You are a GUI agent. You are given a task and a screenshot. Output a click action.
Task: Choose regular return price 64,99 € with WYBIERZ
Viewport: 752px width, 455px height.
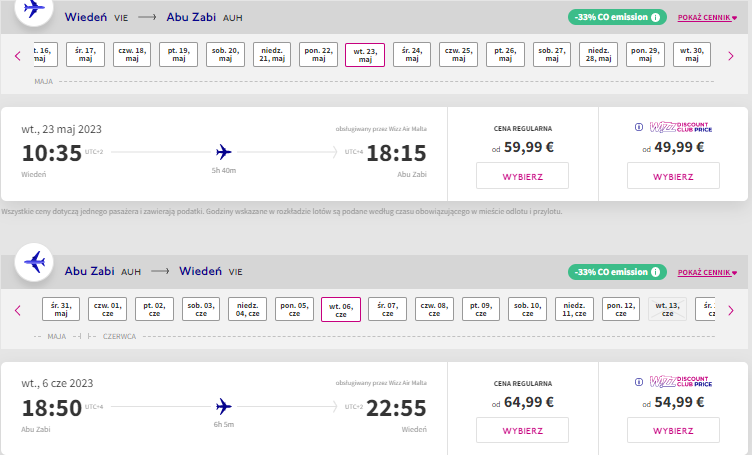[x=522, y=430]
